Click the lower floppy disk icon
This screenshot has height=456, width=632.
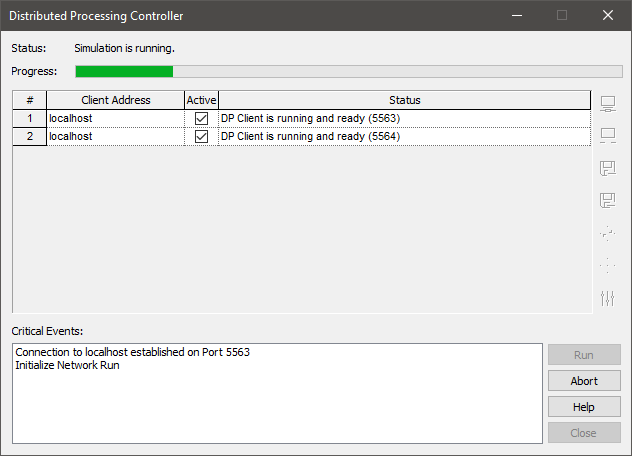608,200
